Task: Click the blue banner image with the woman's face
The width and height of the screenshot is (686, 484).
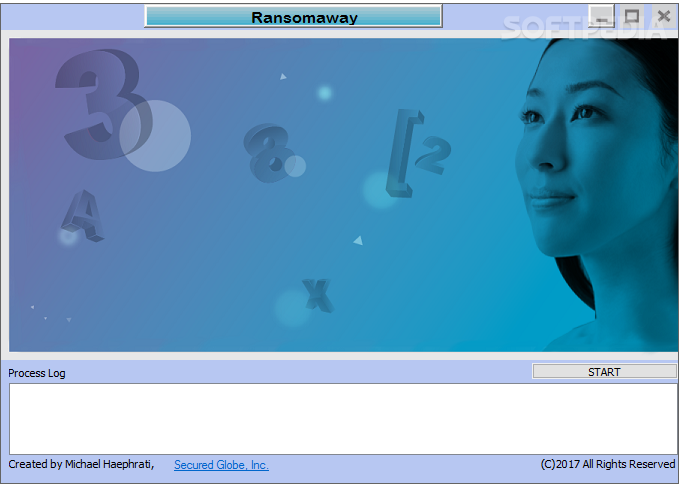Action: [343, 195]
